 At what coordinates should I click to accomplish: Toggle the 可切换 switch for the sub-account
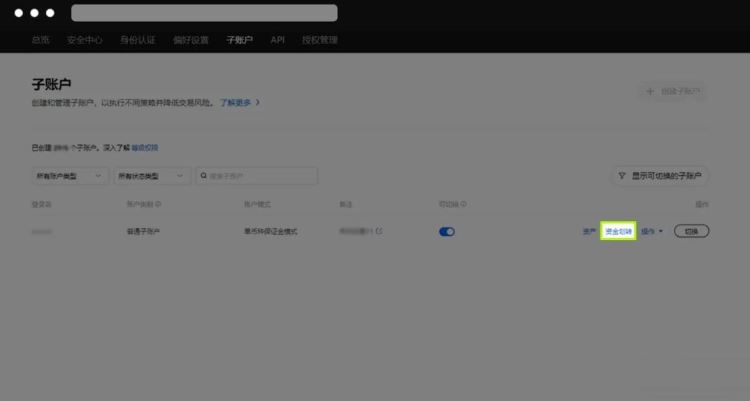pos(447,231)
